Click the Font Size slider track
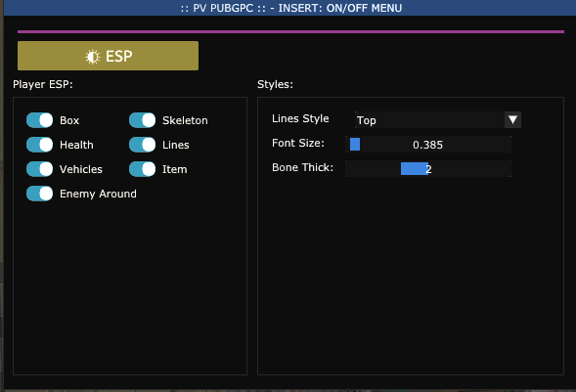Screen dimensions: 576x392 (x=428, y=145)
